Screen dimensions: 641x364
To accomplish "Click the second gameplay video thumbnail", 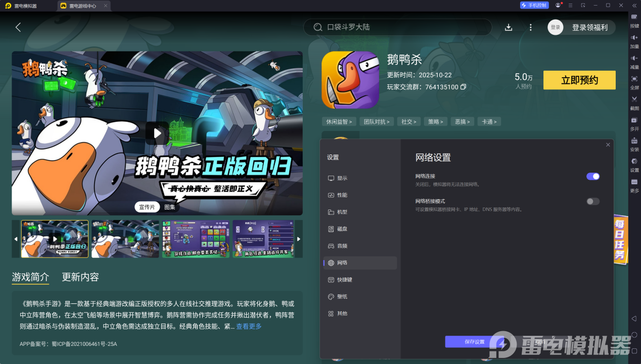I will click(x=125, y=238).
